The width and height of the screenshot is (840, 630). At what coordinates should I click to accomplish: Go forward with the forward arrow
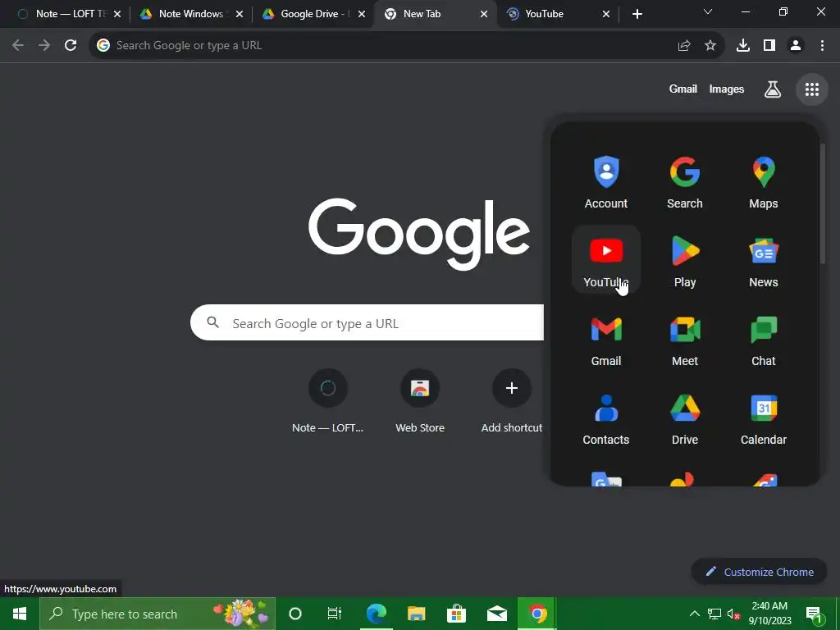[x=44, y=46]
